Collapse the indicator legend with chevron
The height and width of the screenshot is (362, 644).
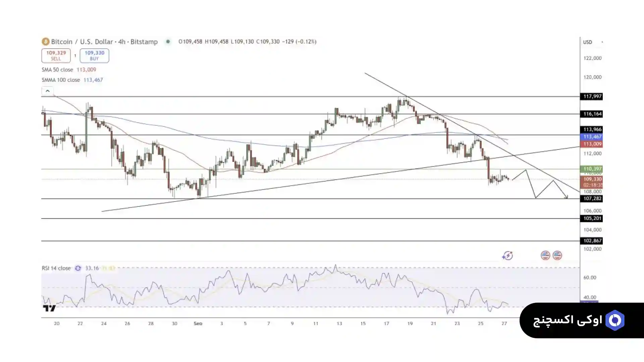click(x=48, y=91)
